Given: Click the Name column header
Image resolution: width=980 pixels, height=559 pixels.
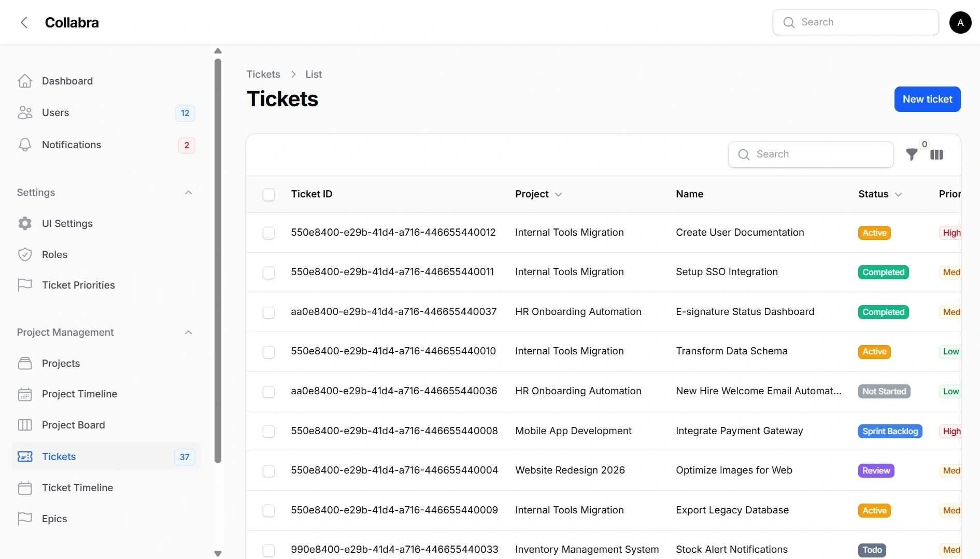Looking at the screenshot, I should coord(689,194).
